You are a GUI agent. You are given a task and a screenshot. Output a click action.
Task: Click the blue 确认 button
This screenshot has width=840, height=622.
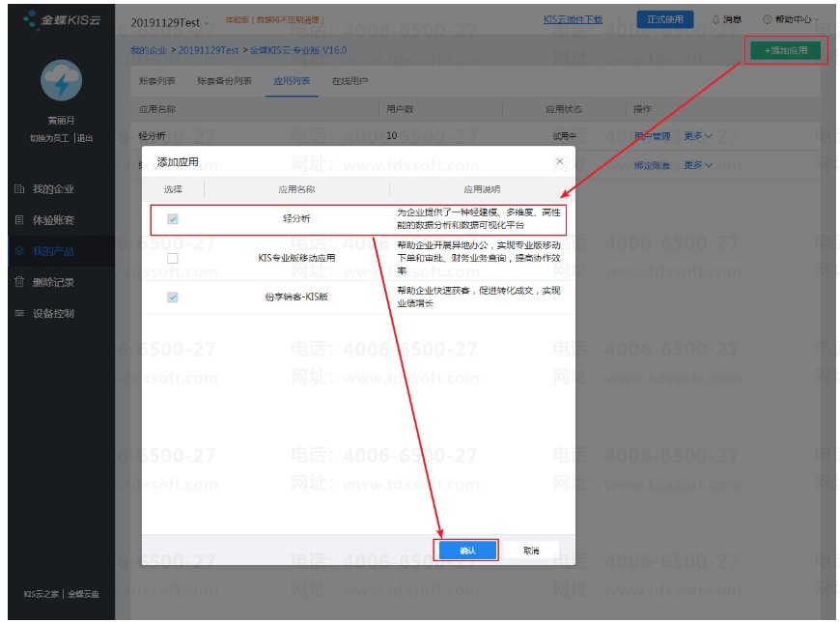pos(467,551)
